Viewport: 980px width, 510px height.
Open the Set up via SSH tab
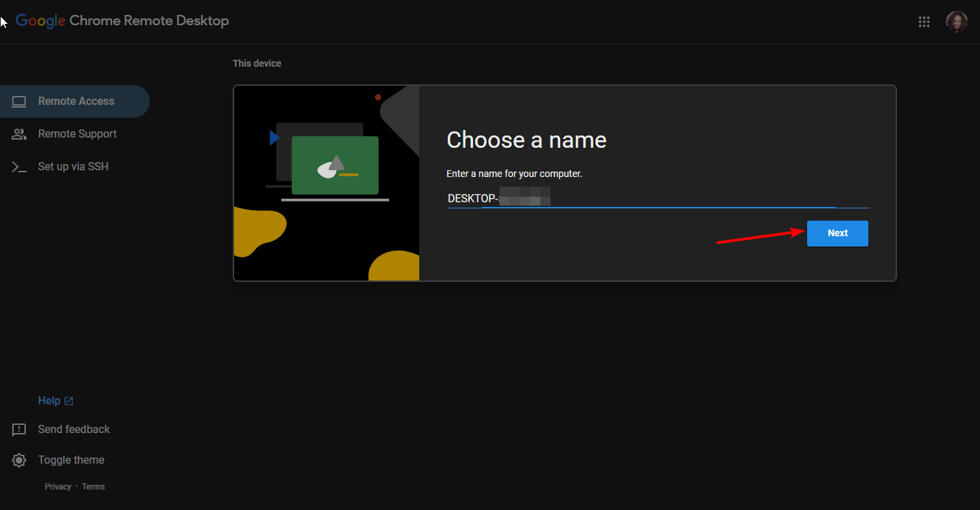[x=73, y=167]
